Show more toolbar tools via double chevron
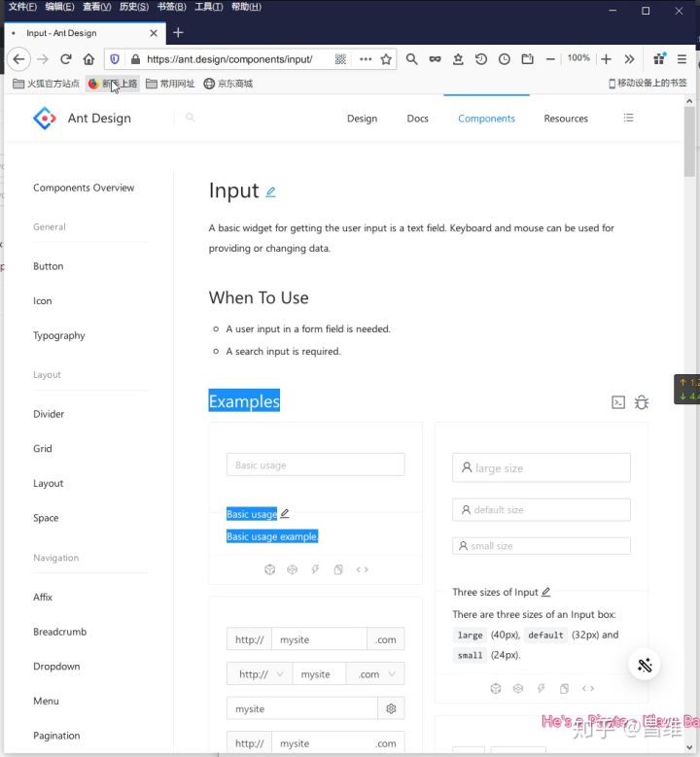Image resolution: width=700 pixels, height=757 pixels. point(629,59)
